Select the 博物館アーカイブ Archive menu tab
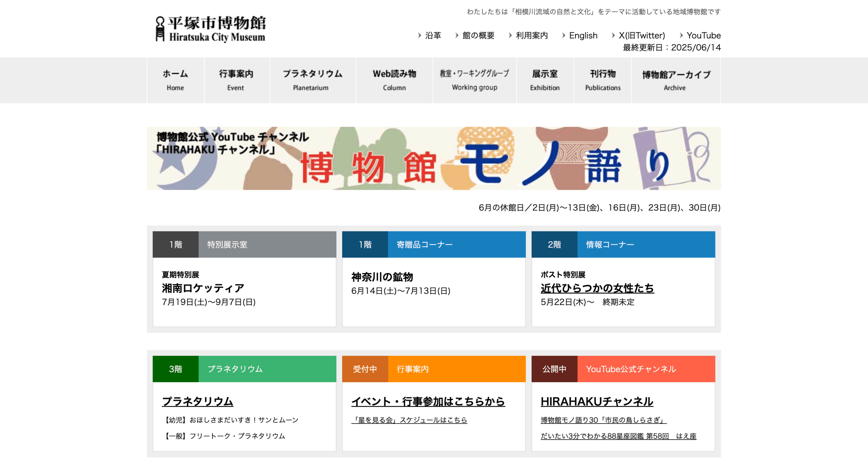868x470 pixels. (676, 80)
